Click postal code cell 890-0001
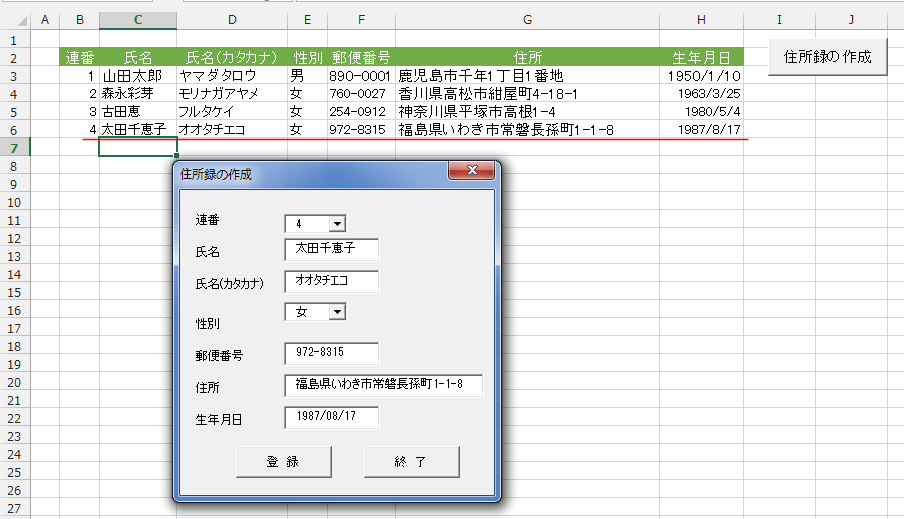 361,76
